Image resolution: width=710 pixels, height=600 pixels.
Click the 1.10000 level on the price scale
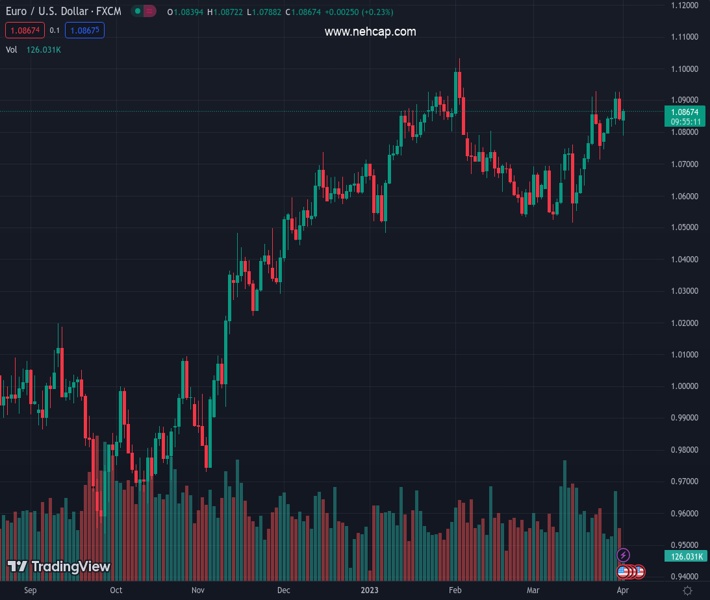tap(685, 69)
